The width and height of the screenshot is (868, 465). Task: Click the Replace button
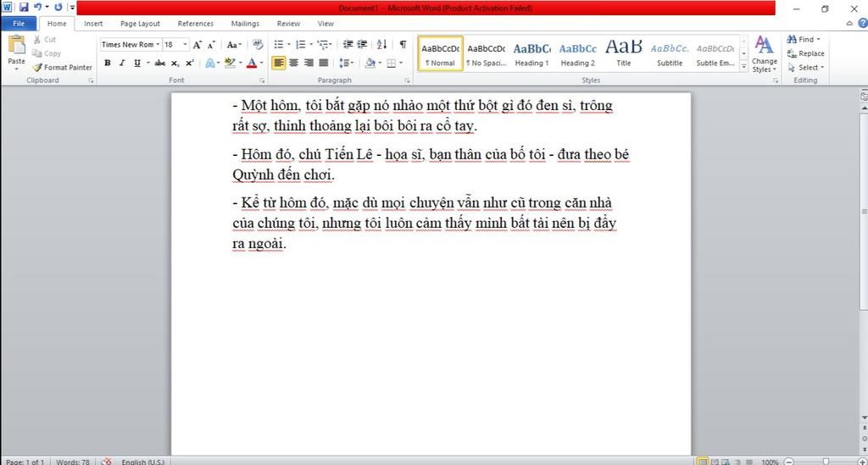(806, 53)
